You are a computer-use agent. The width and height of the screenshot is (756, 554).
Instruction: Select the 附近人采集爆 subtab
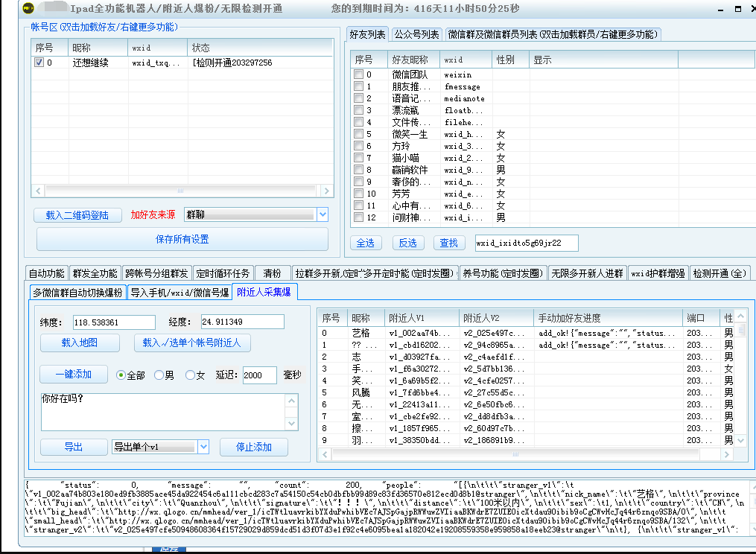264,292
